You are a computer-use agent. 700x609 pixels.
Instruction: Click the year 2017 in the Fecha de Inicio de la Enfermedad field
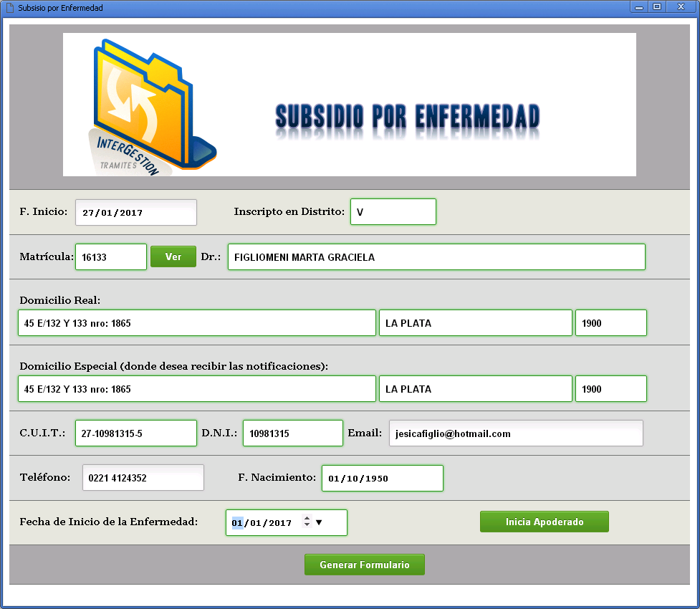(x=280, y=523)
